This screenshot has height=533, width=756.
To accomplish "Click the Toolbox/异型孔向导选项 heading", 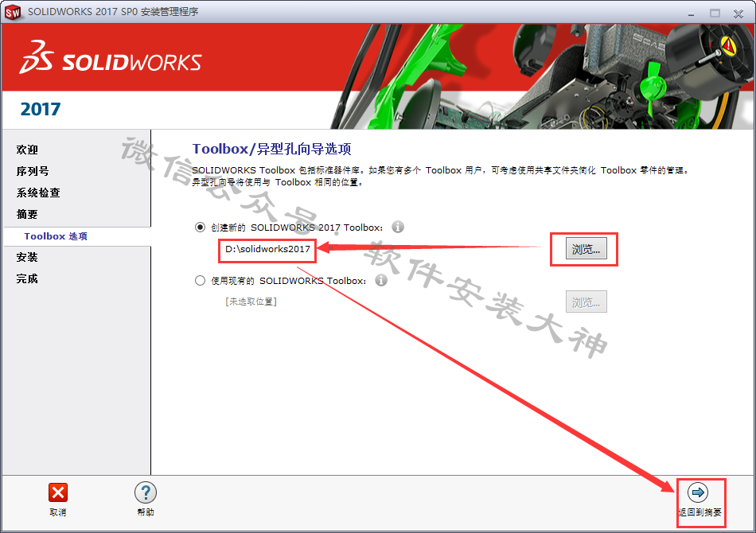I will click(x=272, y=149).
